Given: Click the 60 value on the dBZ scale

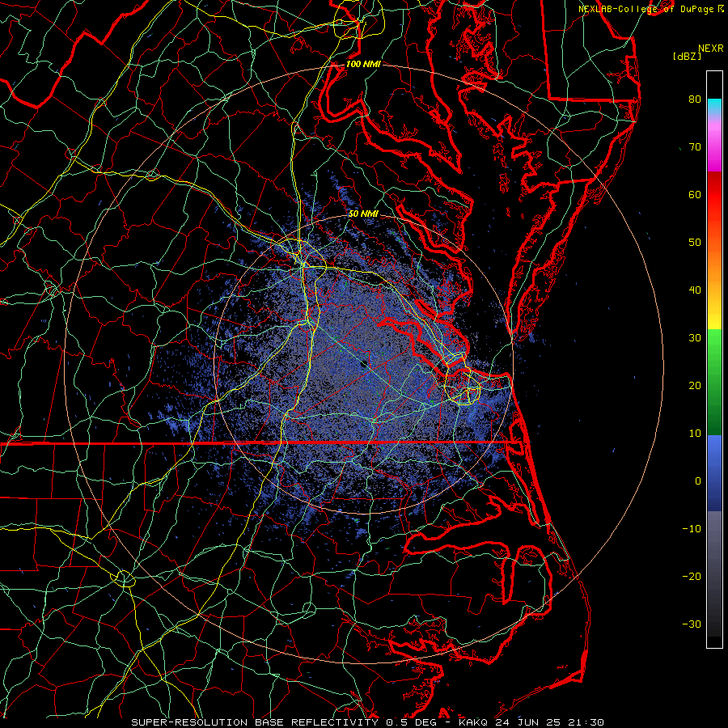Looking at the screenshot, I should (695, 195).
